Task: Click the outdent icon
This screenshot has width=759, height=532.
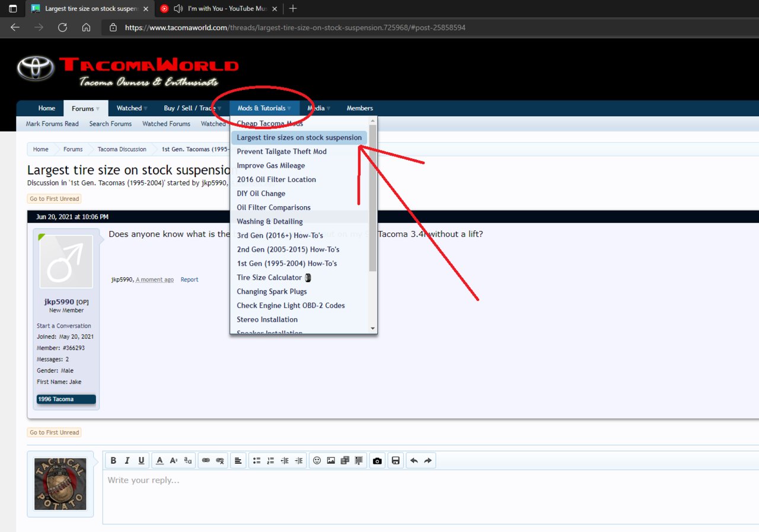Action: point(285,460)
